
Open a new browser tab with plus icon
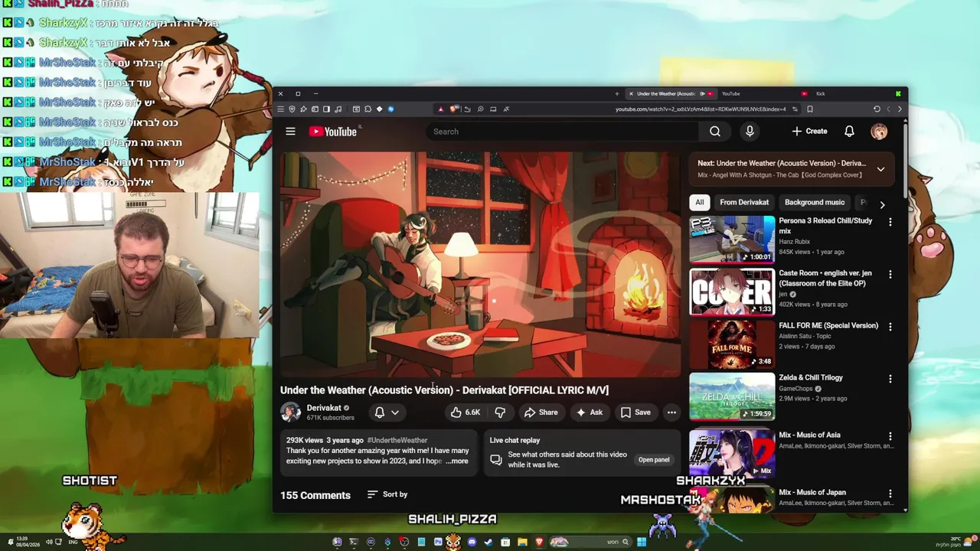coord(617,93)
